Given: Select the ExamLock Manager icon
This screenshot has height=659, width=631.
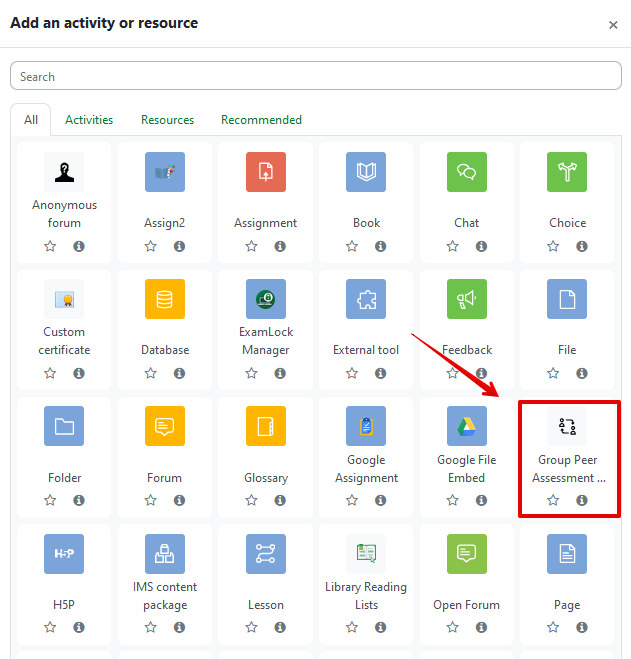Looking at the screenshot, I should click(266, 299).
